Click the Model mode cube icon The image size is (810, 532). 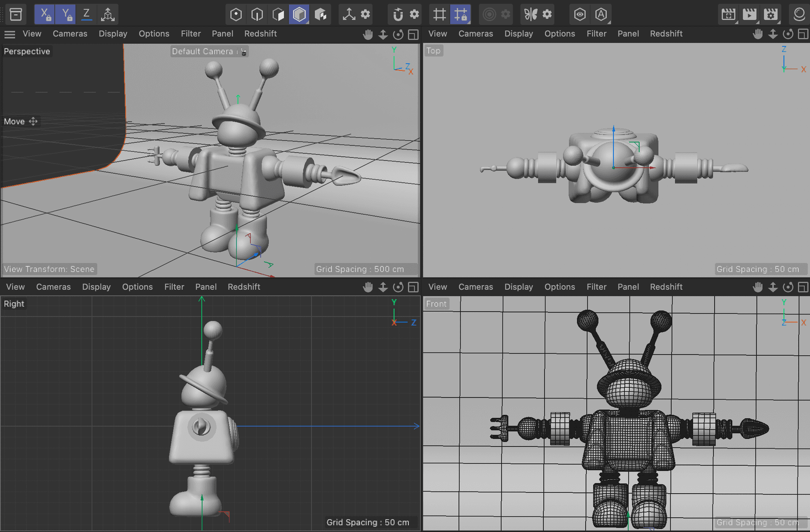click(x=299, y=14)
